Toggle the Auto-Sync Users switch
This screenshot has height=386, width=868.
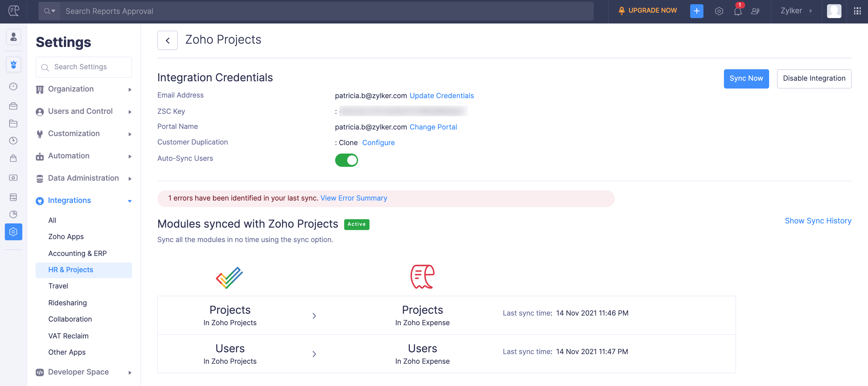(346, 160)
